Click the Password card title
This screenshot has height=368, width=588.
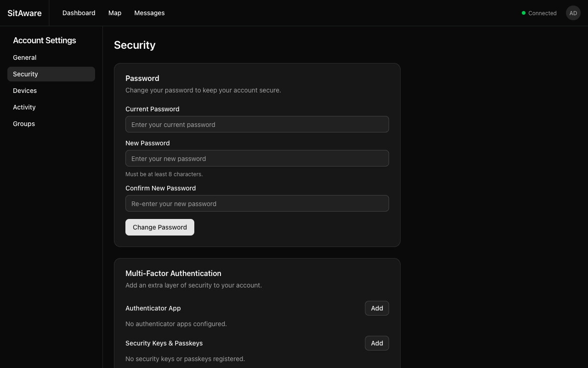[142, 78]
